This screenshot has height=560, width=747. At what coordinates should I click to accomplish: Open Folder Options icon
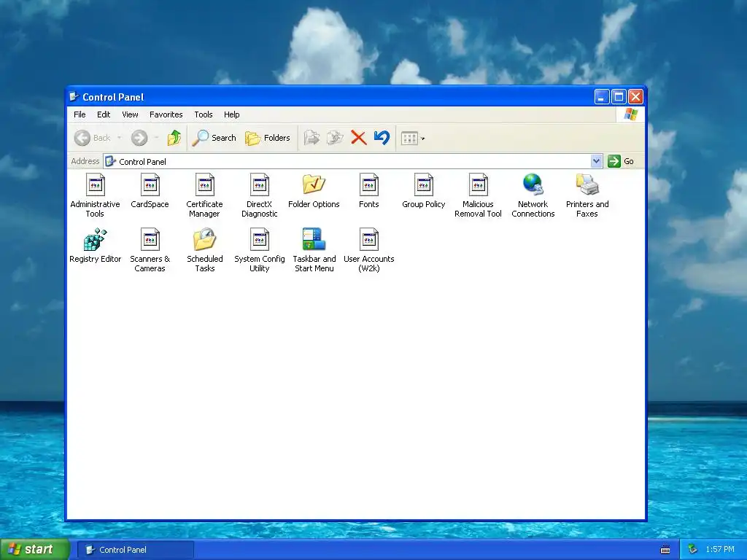314,184
